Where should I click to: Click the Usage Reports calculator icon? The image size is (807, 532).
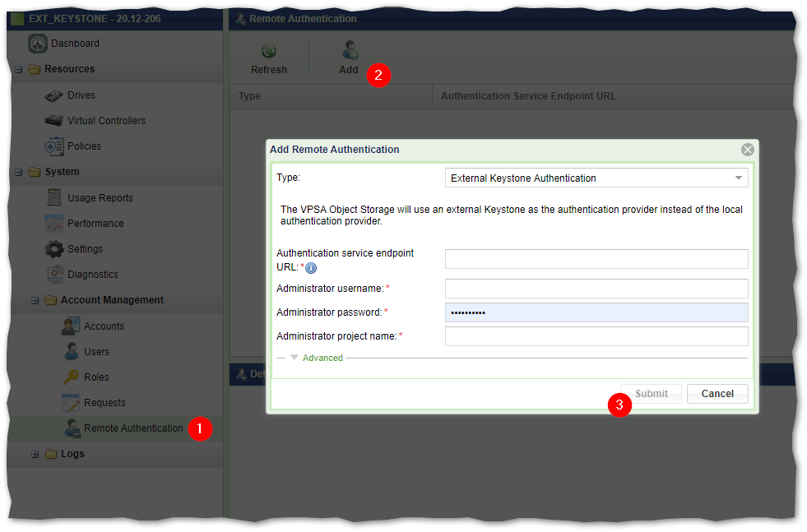click(54, 197)
